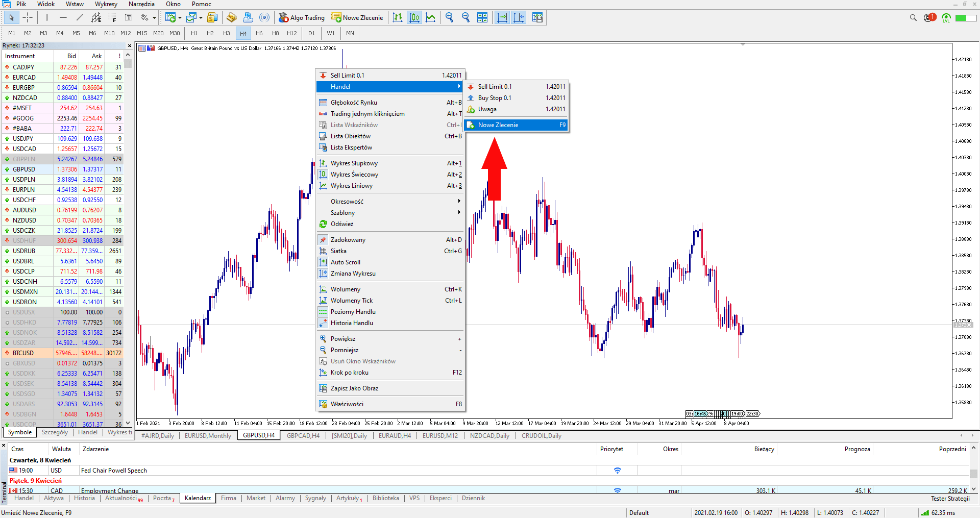Image resolution: width=980 pixels, height=518 pixels.
Task: Select Głębokość Rynku in context menu
Action: tap(390, 103)
